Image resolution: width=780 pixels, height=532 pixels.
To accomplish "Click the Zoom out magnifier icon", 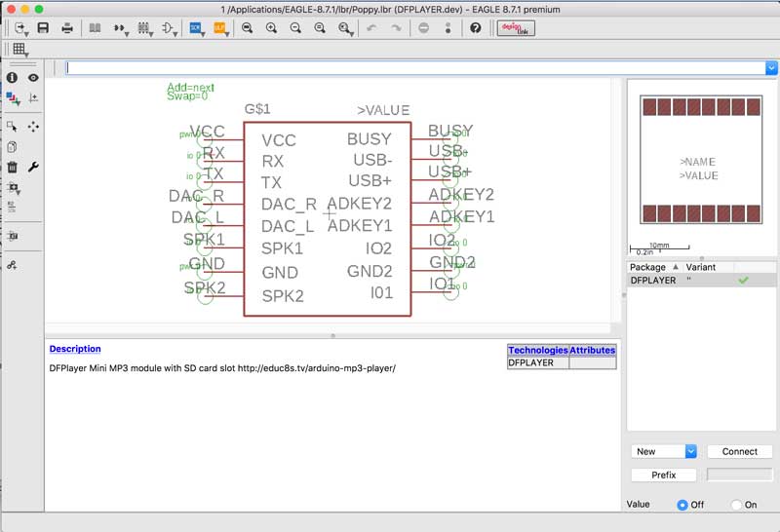I will (x=295, y=28).
